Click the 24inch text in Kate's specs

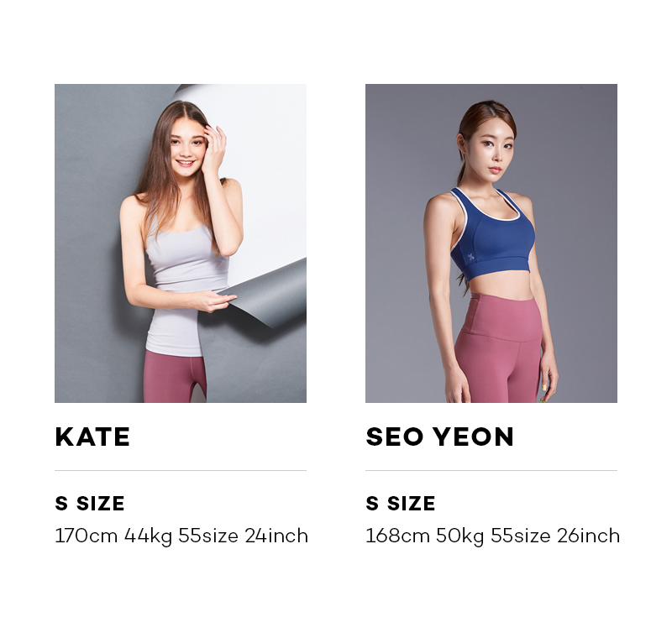276,536
